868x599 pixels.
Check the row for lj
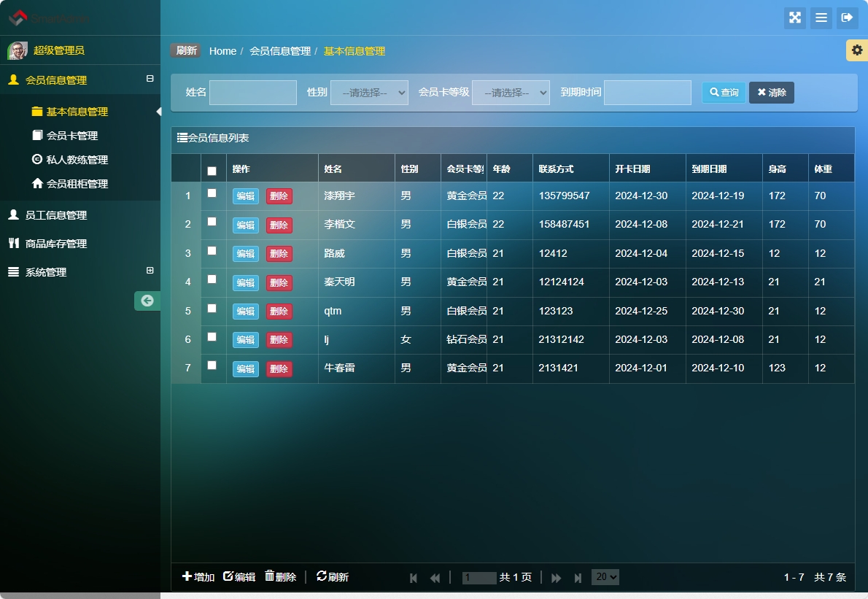[212, 336]
